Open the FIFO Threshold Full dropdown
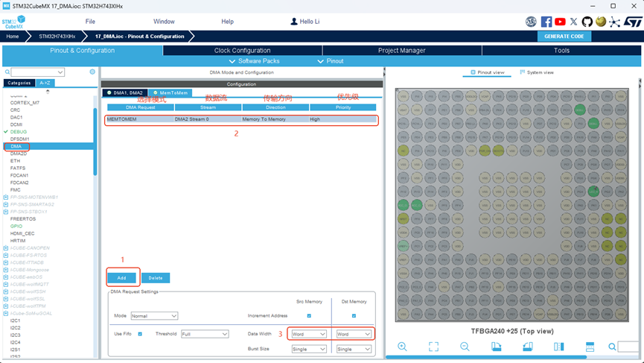Viewport: 644px width, 363px height. [205, 334]
